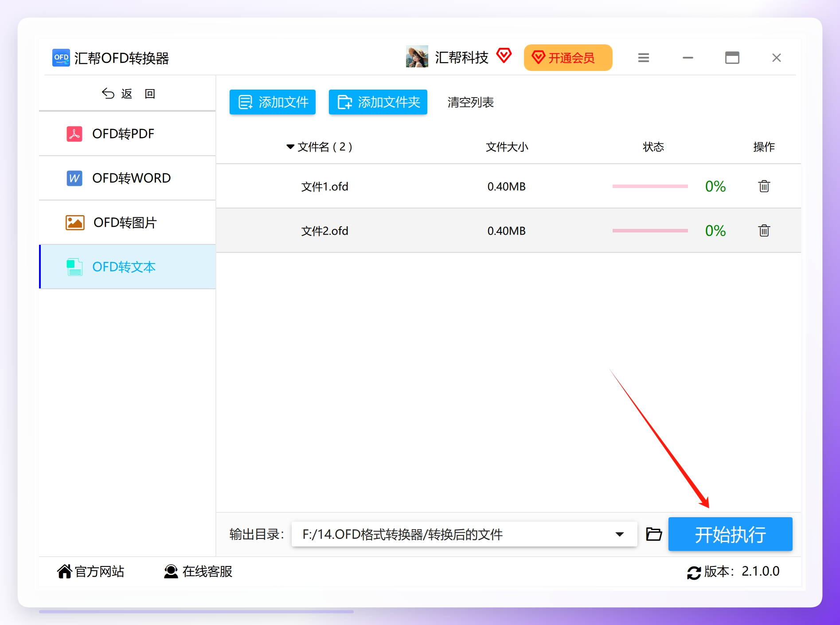Click the 添加文件 button
This screenshot has height=625, width=840.
(x=273, y=102)
